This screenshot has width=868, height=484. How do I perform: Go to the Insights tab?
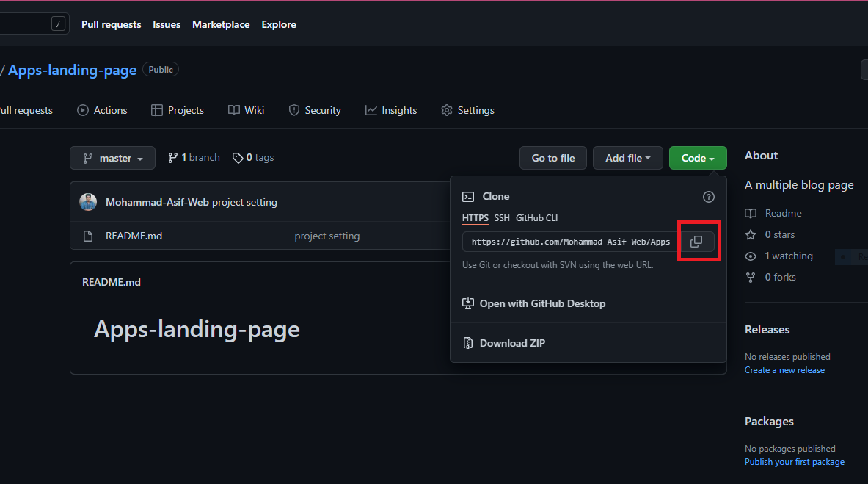click(391, 110)
